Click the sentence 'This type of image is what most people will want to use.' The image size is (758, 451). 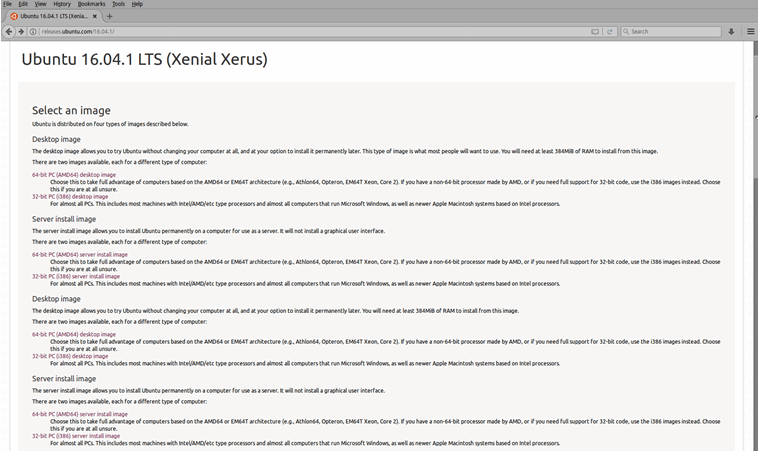430,151
